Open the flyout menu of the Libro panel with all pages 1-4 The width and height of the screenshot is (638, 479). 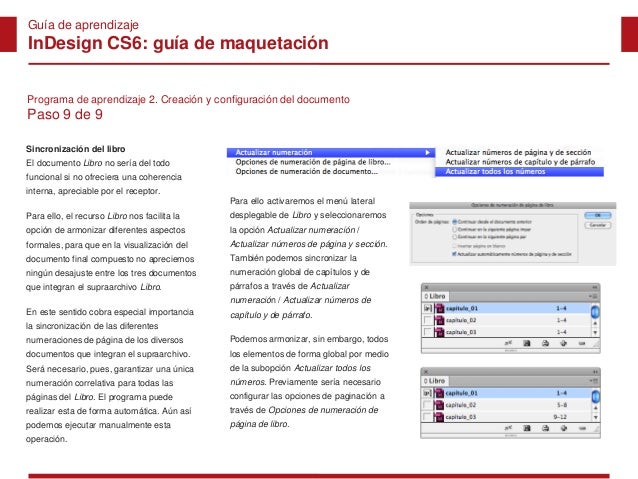coord(593,297)
